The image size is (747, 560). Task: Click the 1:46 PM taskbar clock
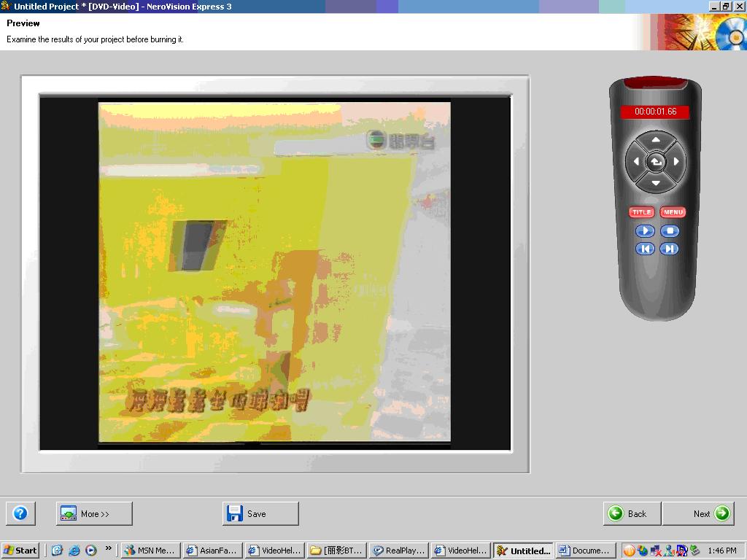pyautogui.click(x=722, y=551)
